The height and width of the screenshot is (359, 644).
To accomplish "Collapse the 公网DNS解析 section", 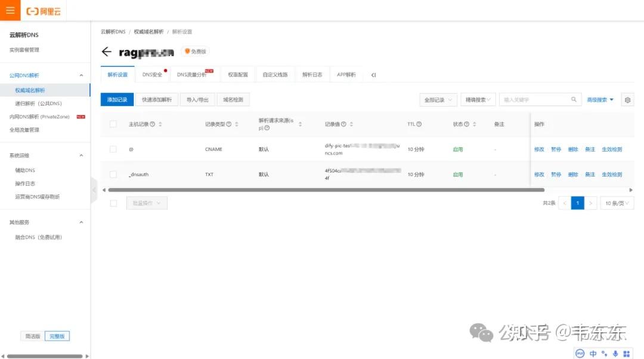I will 81,75.
